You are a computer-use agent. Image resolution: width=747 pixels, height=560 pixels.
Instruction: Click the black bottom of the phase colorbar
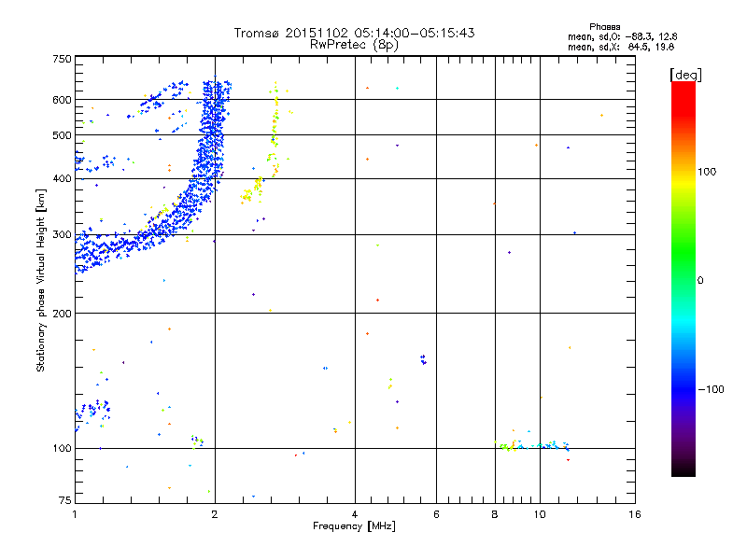684,469
